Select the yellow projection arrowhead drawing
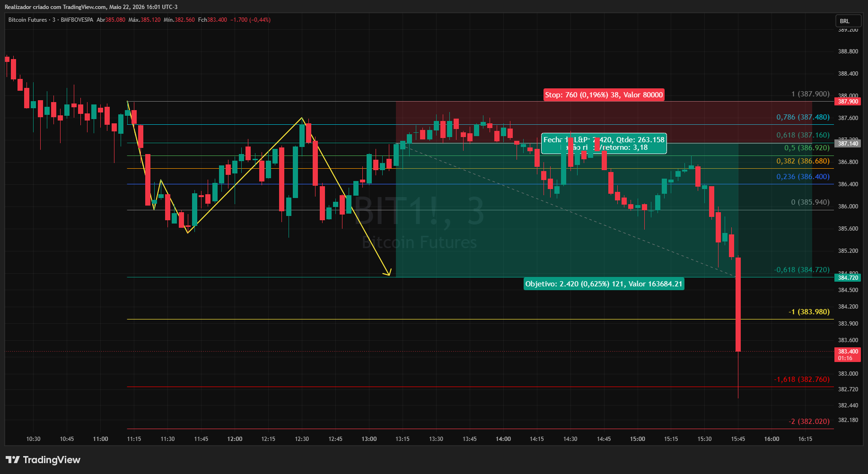868x474 pixels. click(387, 272)
